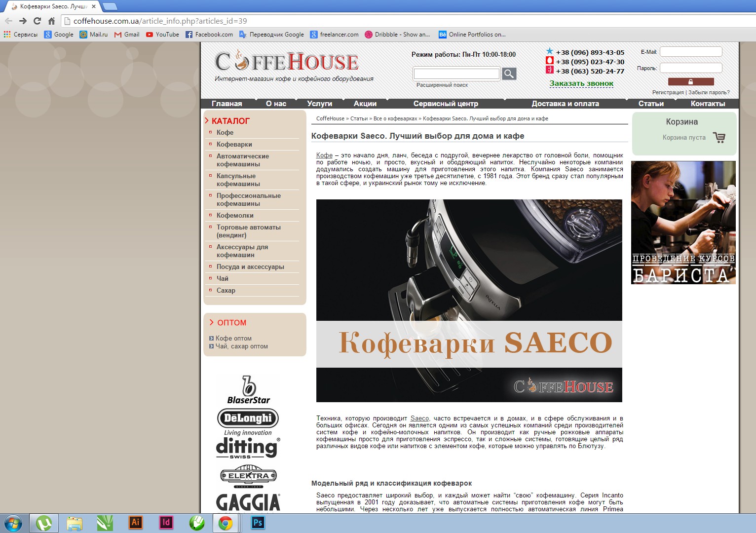This screenshot has width=756, height=533.
Task: Open InDesign from the taskbar
Action: point(166,522)
